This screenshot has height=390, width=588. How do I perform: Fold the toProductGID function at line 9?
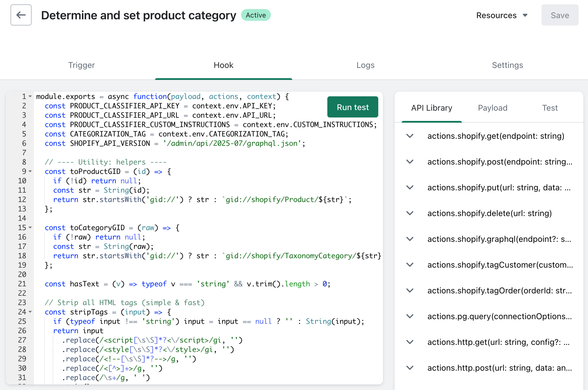pyautogui.click(x=30, y=171)
